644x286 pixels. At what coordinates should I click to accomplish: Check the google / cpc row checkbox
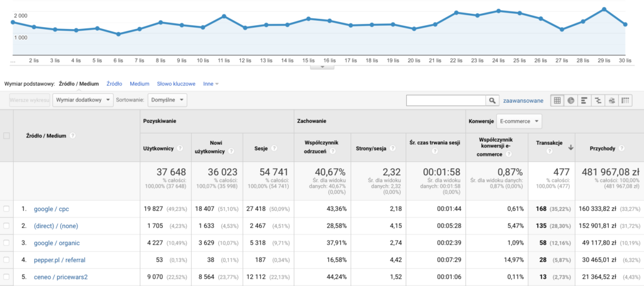tap(6, 209)
